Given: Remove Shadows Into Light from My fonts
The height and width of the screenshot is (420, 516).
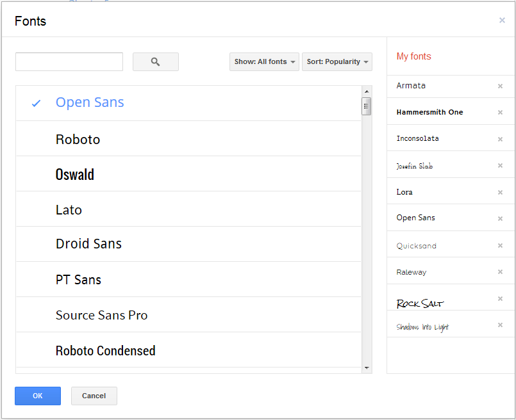Looking at the screenshot, I should point(500,325).
